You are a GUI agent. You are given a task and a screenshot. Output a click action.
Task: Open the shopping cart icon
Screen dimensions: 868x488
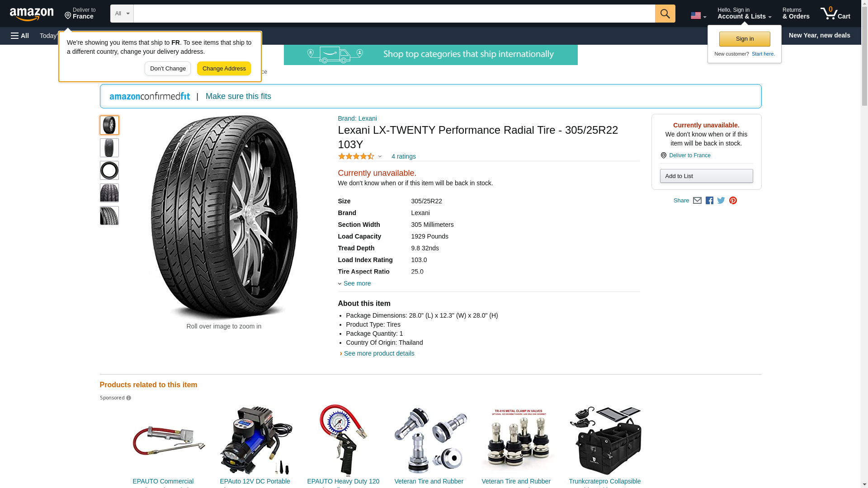835,14
